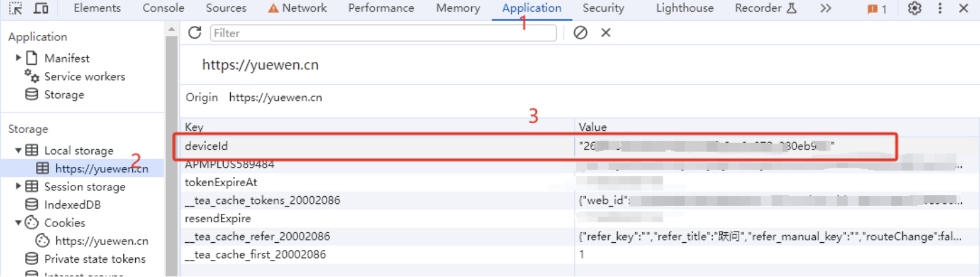
Task: Open the Recorder tab
Action: click(766, 8)
